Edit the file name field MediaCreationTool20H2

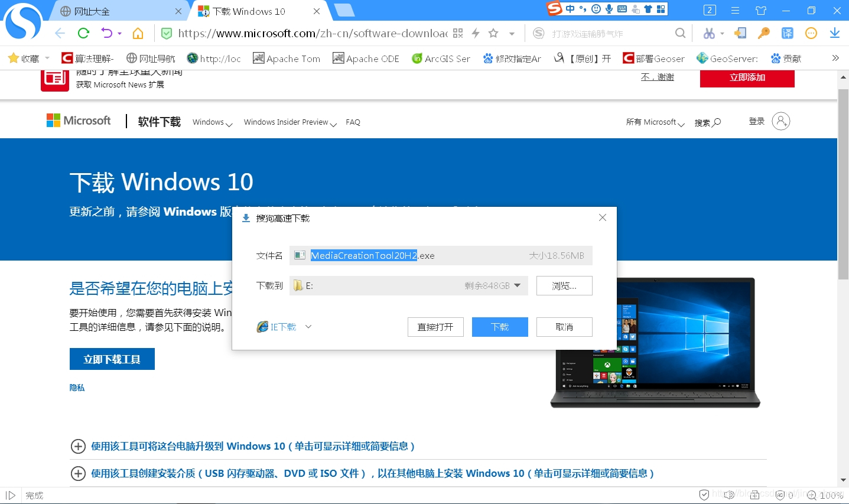tap(441, 255)
